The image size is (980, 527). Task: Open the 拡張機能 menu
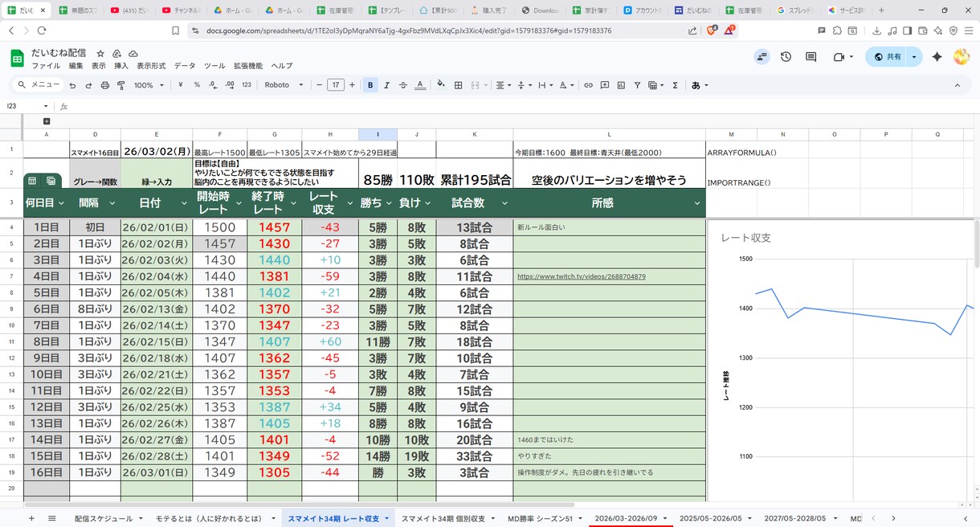pyautogui.click(x=248, y=66)
